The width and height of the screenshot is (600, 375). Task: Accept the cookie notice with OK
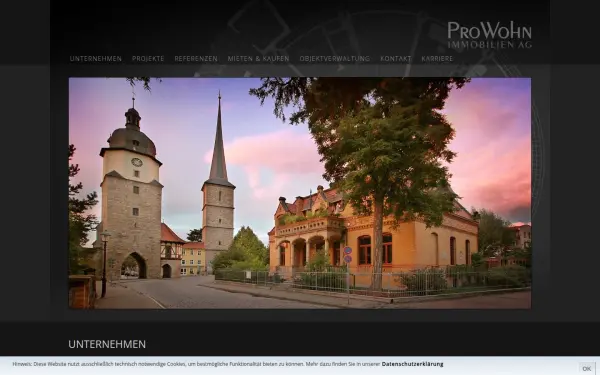(x=587, y=368)
